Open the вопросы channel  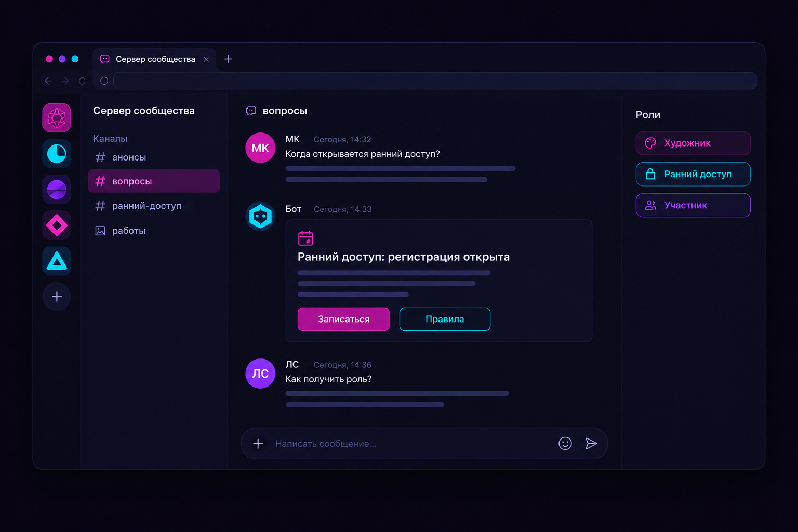[x=154, y=181]
